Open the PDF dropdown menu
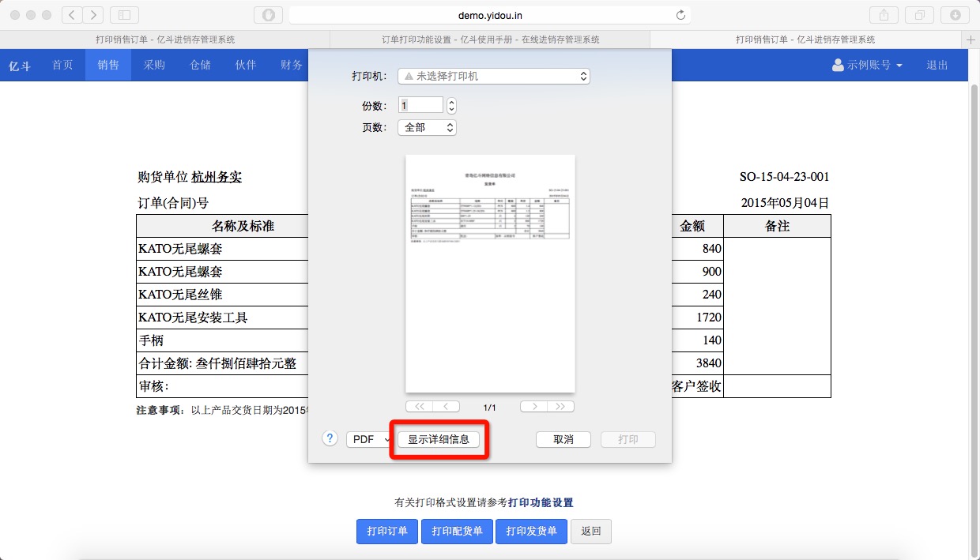980x560 pixels. click(368, 439)
